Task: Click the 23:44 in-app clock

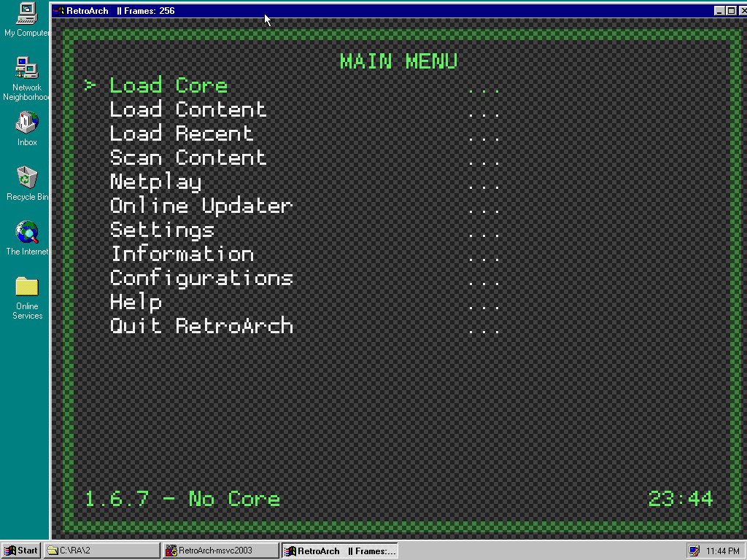Action: click(681, 499)
